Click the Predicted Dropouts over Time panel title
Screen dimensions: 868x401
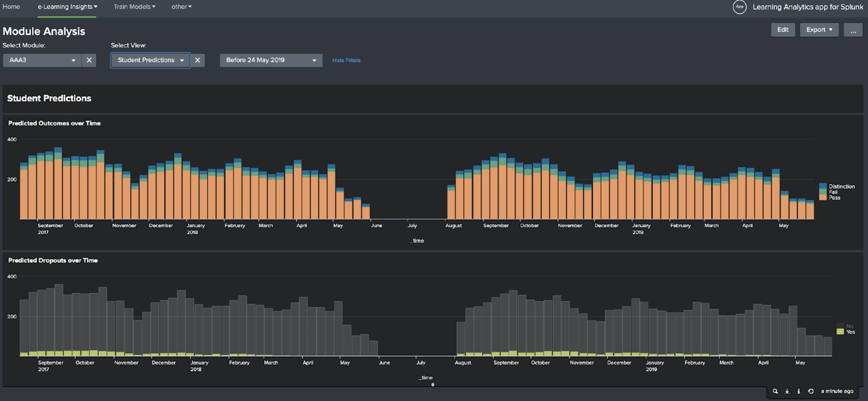(53, 261)
